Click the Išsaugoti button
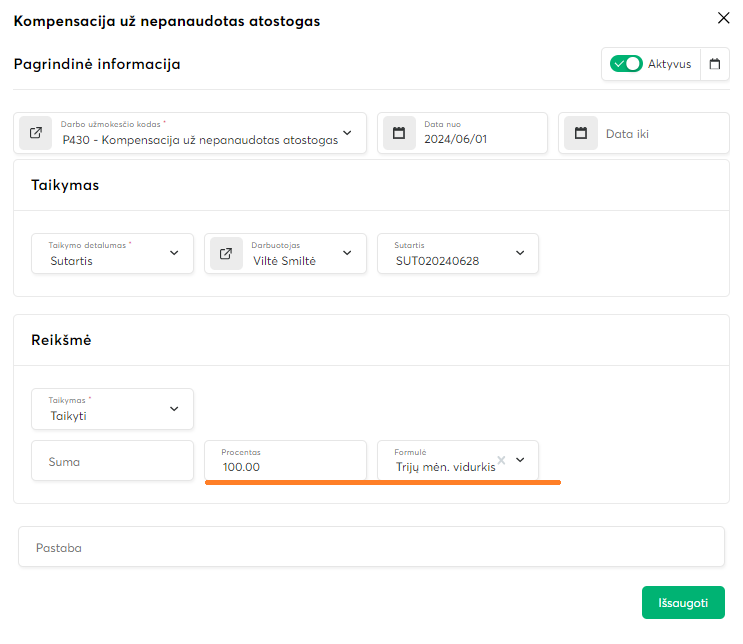The height and width of the screenshot is (644, 743). [683, 602]
